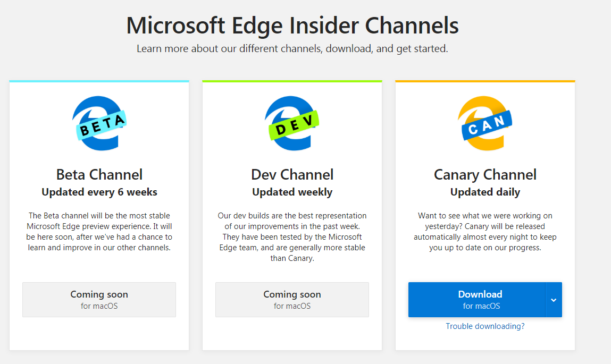Click the Learn more about our channels subtitle
This screenshot has width=611, height=364.
(x=292, y=49)
